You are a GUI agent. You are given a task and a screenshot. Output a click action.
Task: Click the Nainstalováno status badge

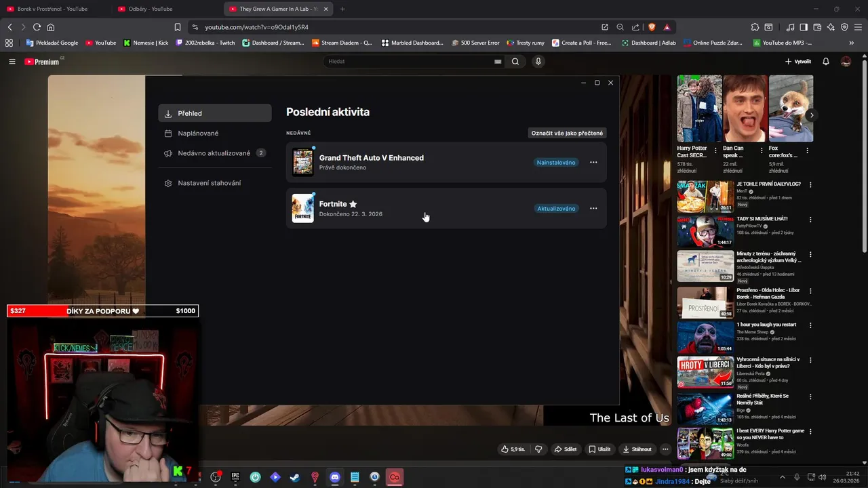556,163
